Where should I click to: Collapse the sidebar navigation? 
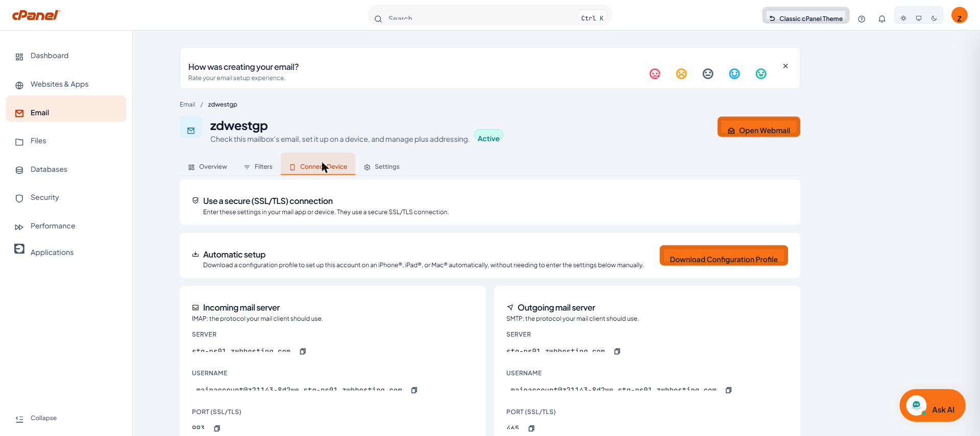click(36, 418)
